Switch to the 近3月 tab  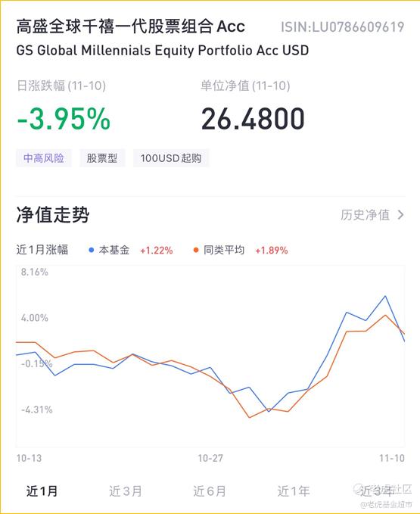126,491
